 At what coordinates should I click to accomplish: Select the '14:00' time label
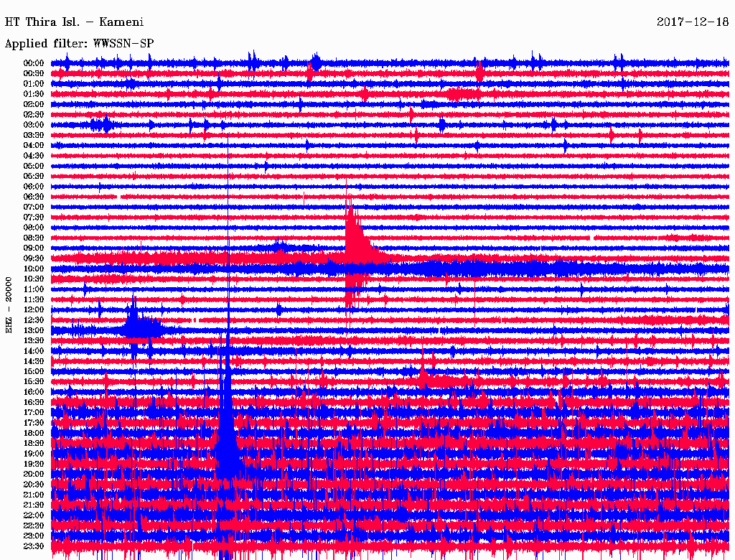pos(34,351)
